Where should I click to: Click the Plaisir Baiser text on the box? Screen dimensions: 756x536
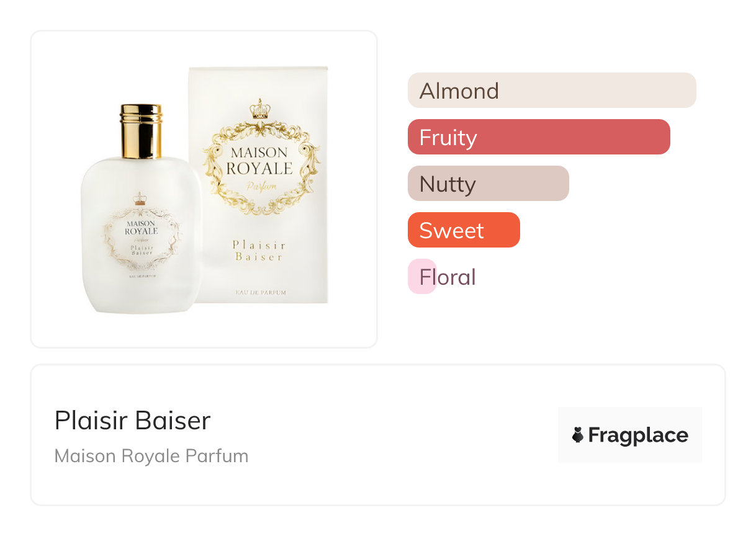click(x=259, y=251)
